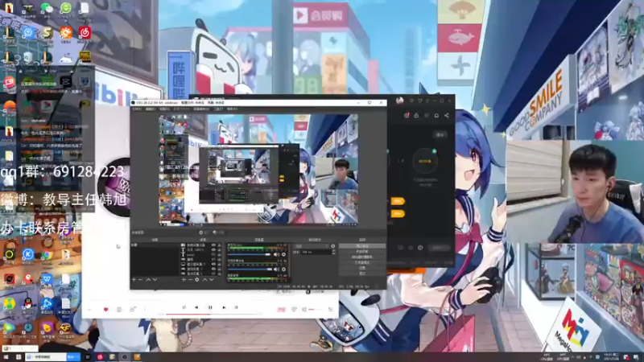Toggle visibility eye of last source row
The image size is (644, 362).
pyautogui.click(x=213, y=274)
